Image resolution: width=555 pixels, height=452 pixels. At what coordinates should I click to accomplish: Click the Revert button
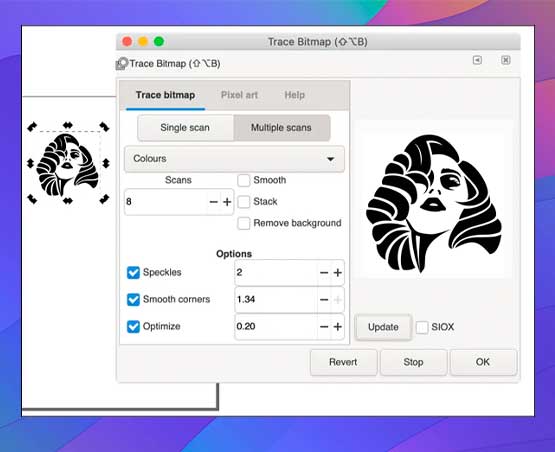(x=343, y=362)
